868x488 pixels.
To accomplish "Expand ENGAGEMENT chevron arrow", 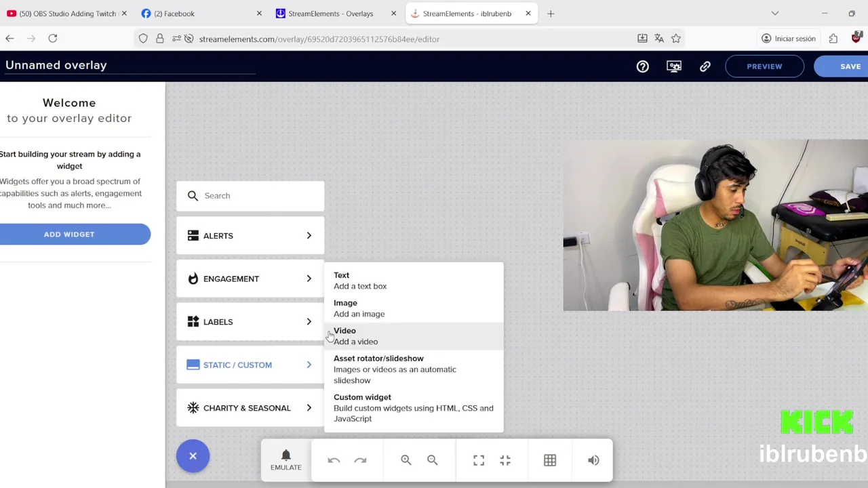I will click(x=309, y=279).
